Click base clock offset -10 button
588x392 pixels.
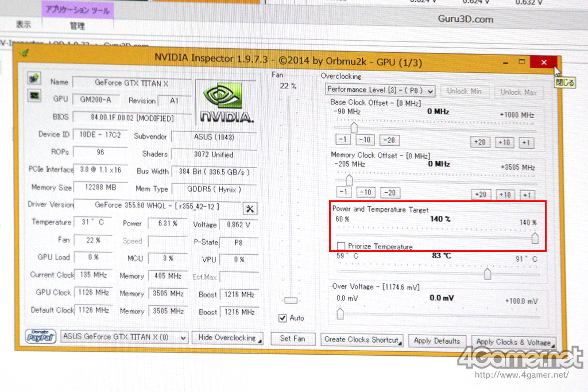(x=365, y=140)
